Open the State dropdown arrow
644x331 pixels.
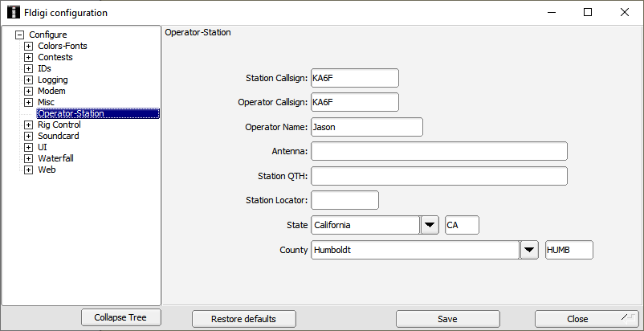[x=430, y=225]
